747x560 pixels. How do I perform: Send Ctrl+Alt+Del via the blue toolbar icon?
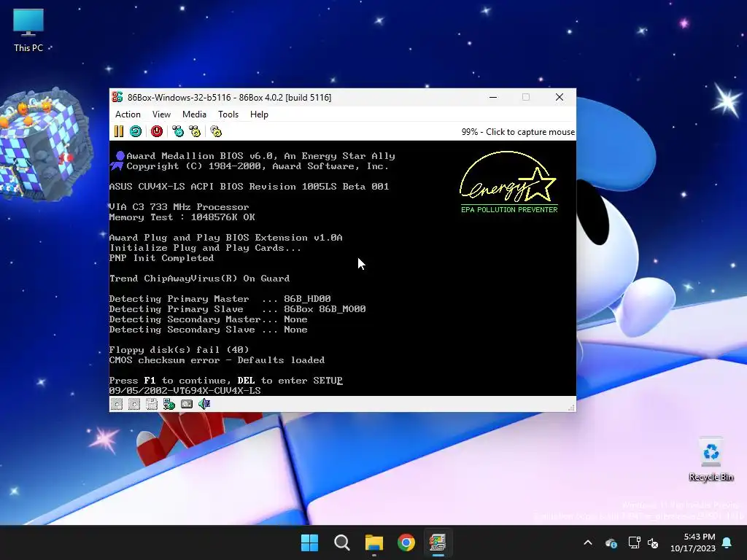[178, 131]
